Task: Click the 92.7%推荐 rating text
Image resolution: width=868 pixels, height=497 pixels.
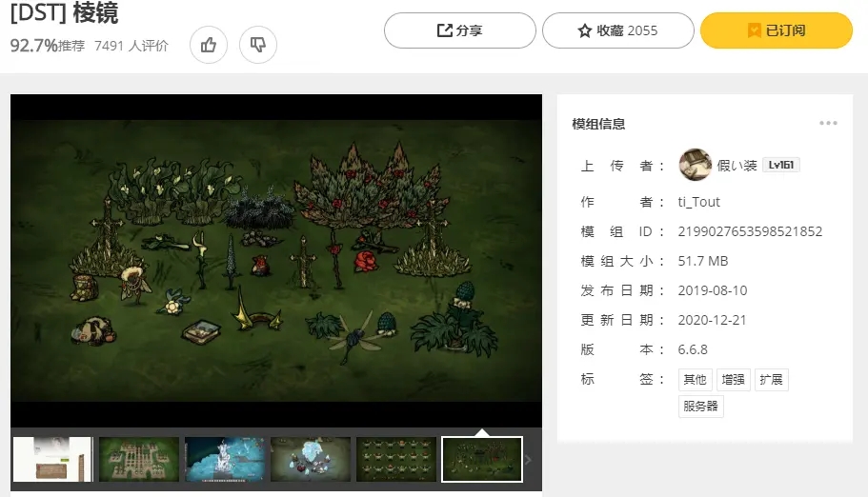Action: click(x=48, y=46)
